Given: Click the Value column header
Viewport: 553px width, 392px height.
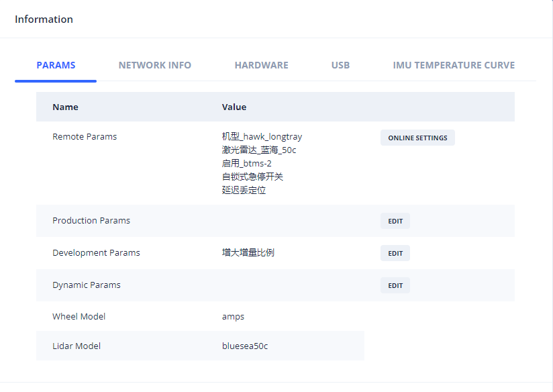Looking at the screenshot, I should click(234, 107).
